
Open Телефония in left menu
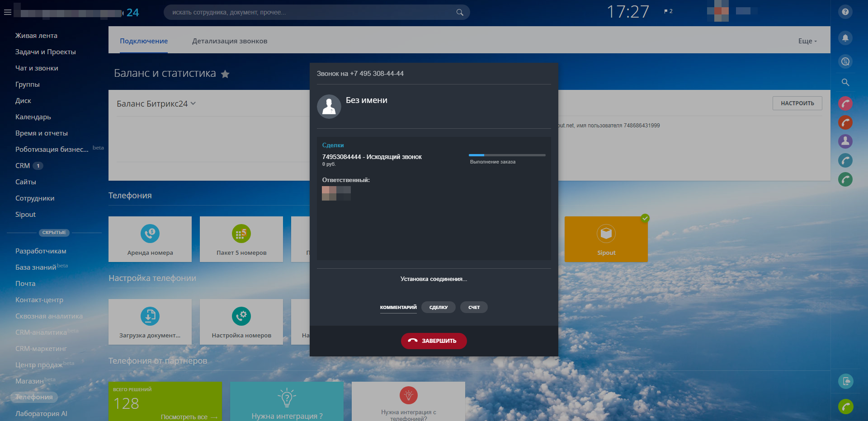point(34,397)
